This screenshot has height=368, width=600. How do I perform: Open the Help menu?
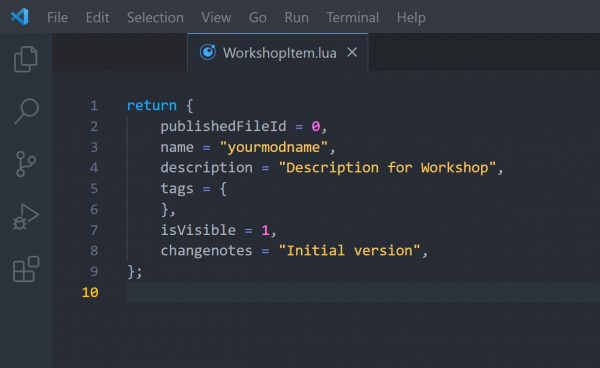tap(411, 18)
